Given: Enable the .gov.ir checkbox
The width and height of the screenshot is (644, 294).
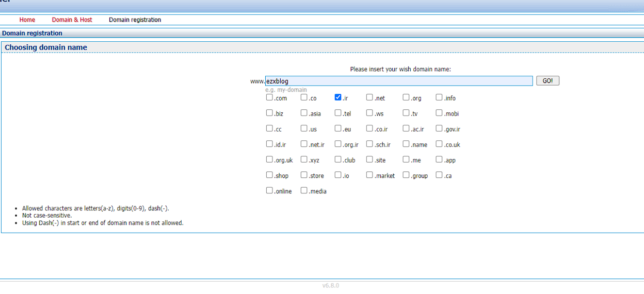Looking at the screenshot, I should [x=439, y=128].
